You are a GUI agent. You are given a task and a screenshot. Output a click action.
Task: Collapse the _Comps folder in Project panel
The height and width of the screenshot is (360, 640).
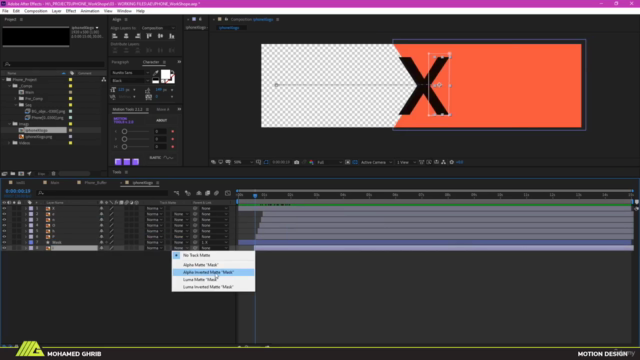click(9, 86)
